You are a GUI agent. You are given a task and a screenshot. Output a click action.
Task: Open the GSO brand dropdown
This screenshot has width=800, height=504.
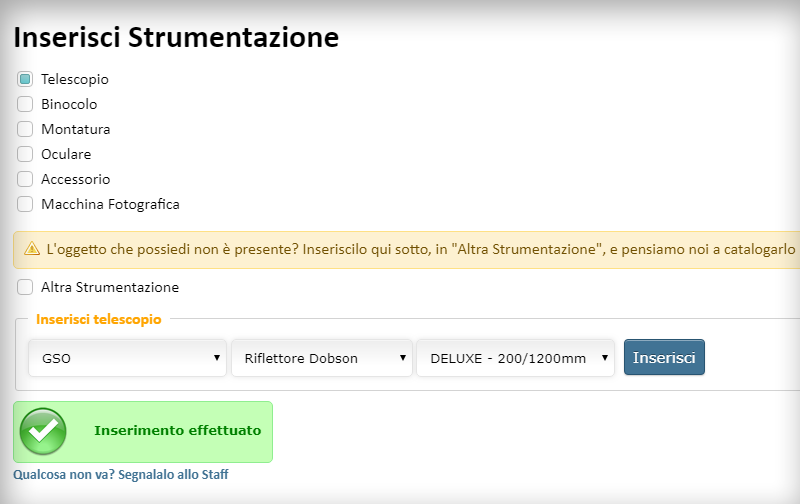(128, 358)
